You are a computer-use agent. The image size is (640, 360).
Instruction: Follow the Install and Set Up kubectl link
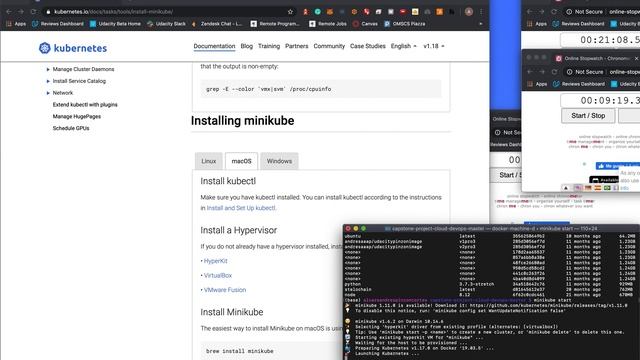241,208
